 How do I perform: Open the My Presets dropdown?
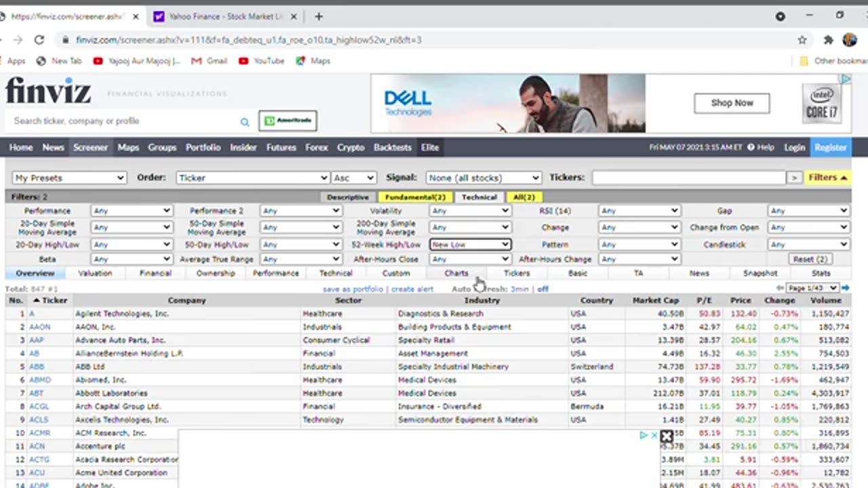(x=69, y=178)
